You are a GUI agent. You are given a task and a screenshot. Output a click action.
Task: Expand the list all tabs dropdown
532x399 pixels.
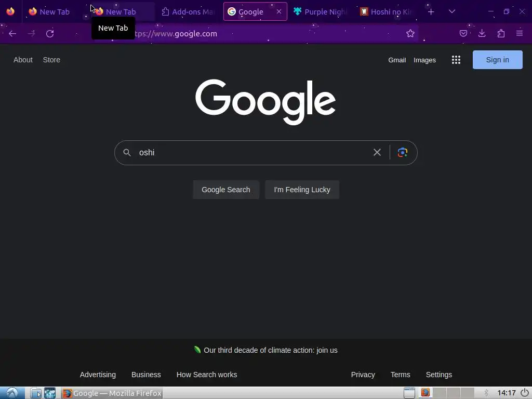[x=452, y=11]
